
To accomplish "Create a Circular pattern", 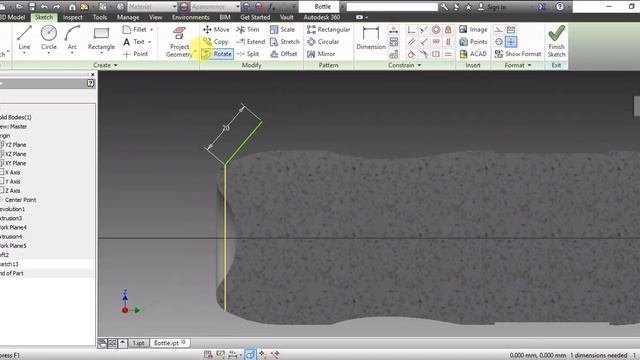I will (323, 42).
